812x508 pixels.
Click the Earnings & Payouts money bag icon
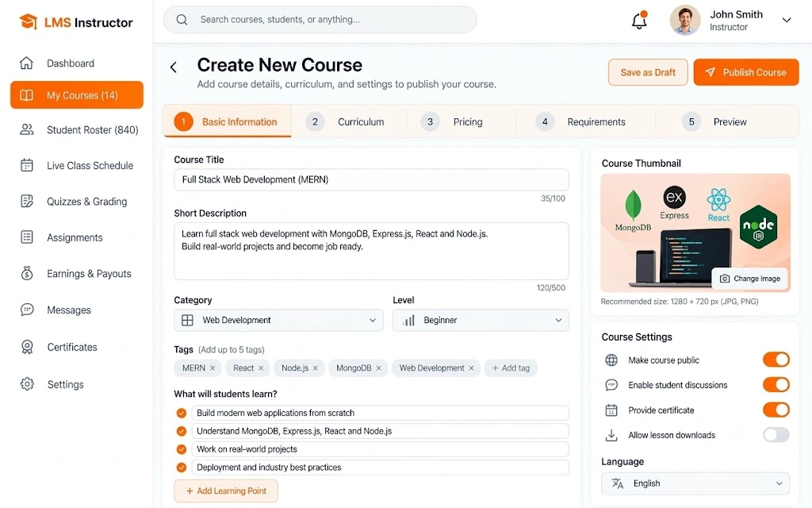pos(26,273)
